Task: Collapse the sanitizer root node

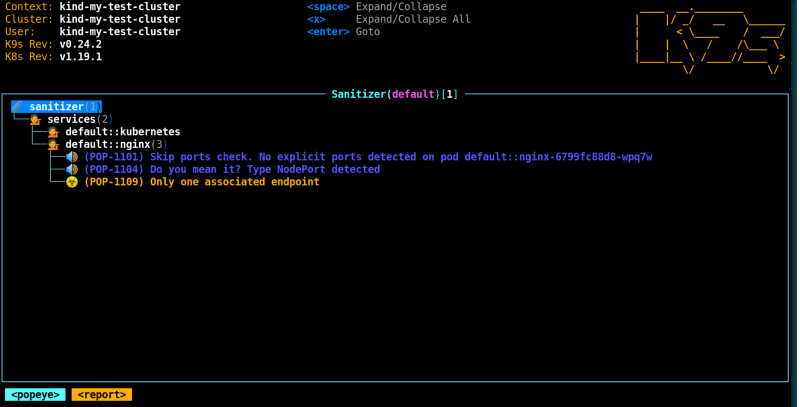Action: (65, 107)
